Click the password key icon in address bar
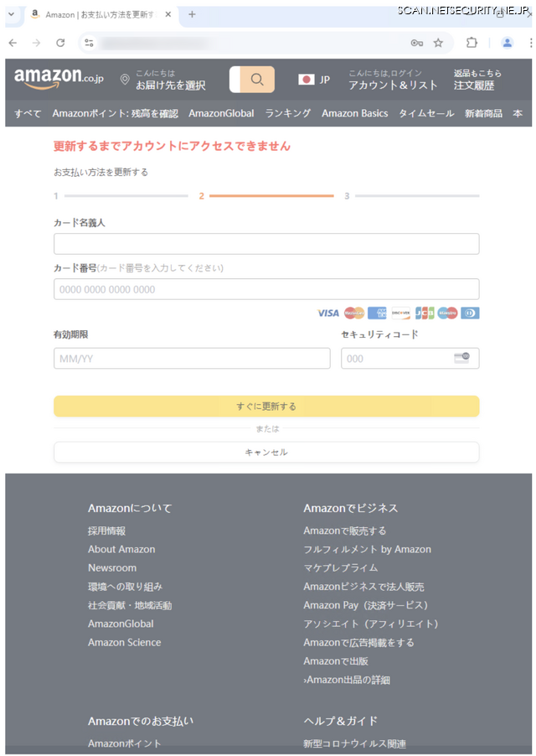Screen dimensions: 536x756 (x=416, y=43)
